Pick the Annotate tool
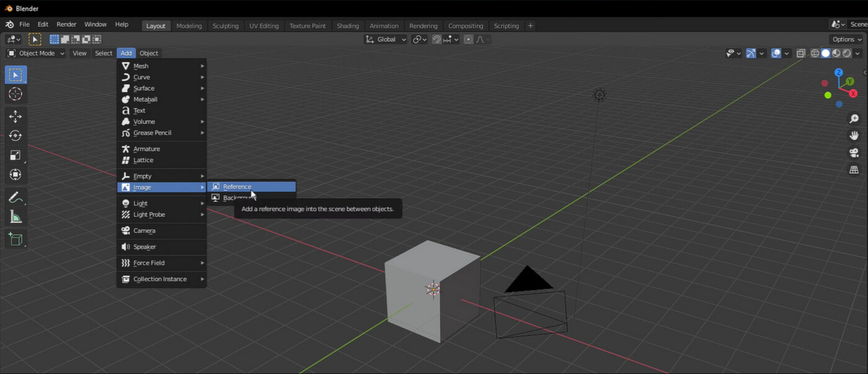Screen dimensions: 868x374 click(x=15, y=198)
